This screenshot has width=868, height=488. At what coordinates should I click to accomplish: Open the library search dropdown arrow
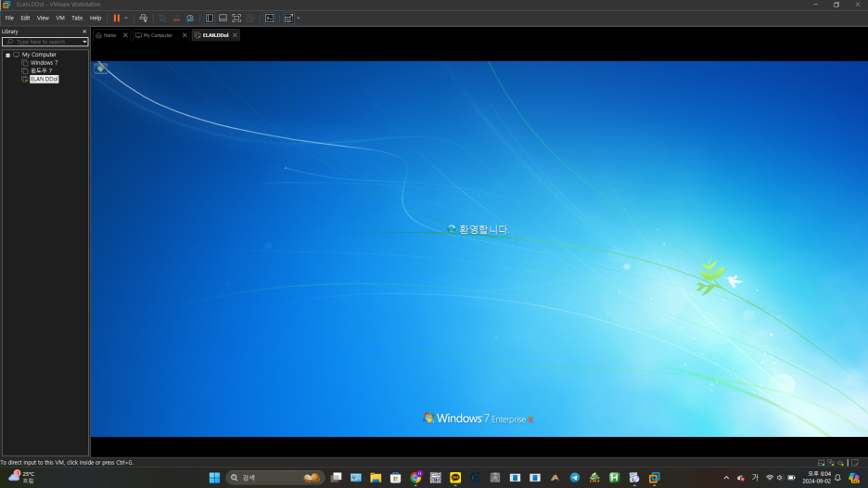(x=84, y=42)
